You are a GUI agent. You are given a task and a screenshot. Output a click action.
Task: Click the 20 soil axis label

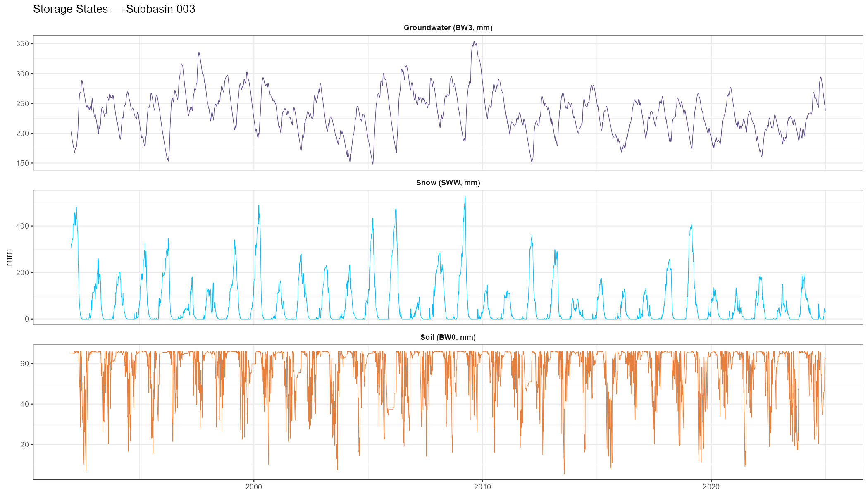pyautogui.click(x=25, y=445)
